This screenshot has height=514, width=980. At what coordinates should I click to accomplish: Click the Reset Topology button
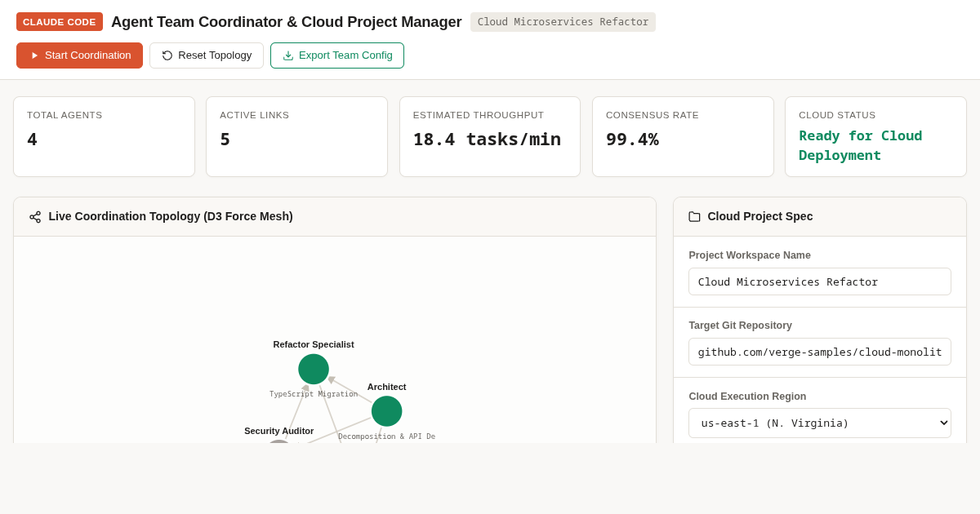point(207,55)
